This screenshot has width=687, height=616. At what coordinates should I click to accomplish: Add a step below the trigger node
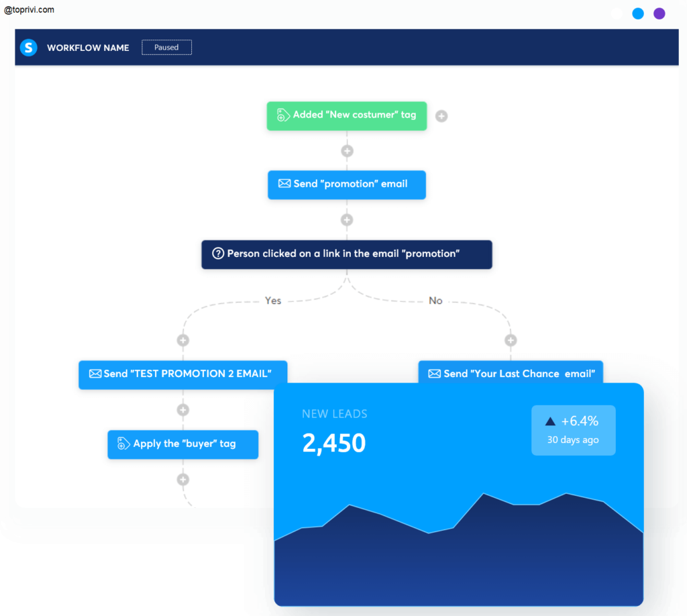(x=347, y=151)
